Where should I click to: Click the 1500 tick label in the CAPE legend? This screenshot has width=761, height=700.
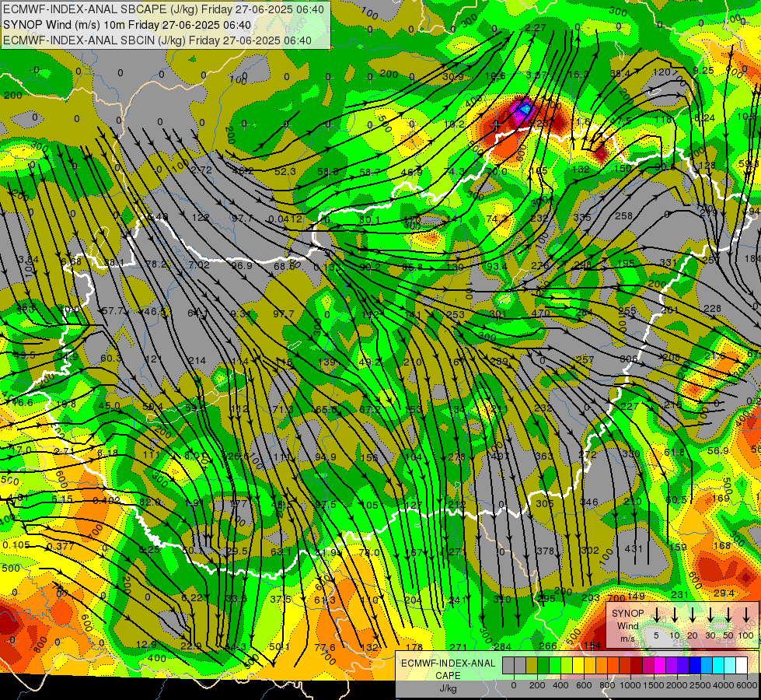coord(655,685)
